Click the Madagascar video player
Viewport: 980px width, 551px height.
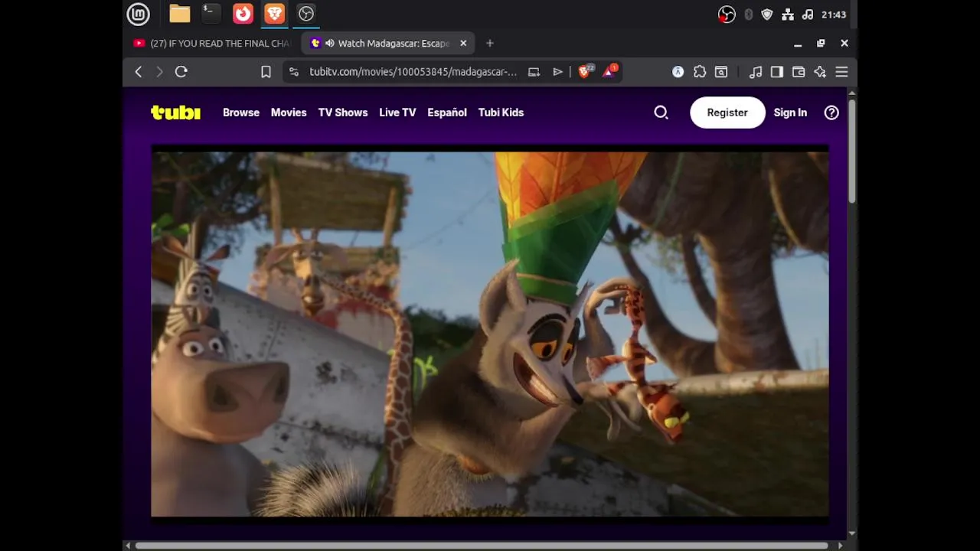(490, 334)
